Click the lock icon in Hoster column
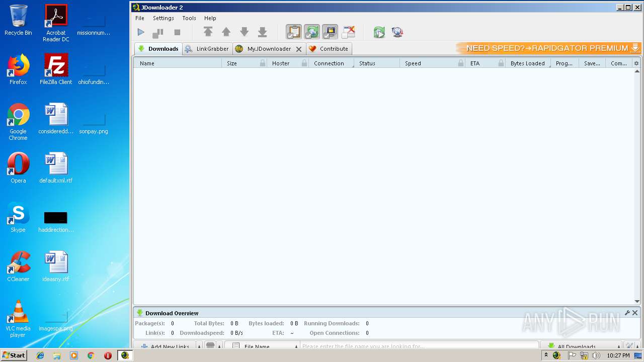 click(304, 63)
